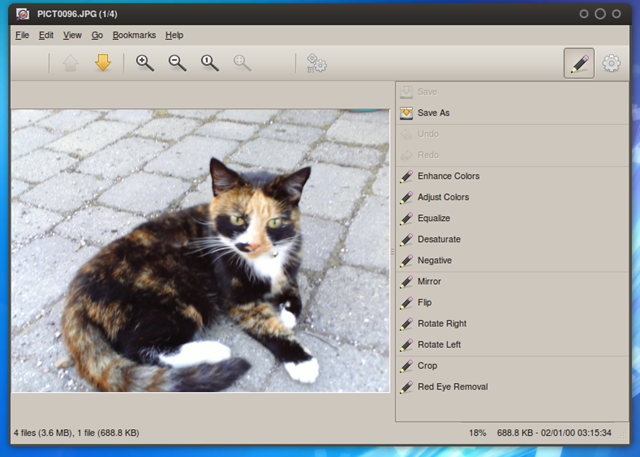
Task: Toggle the pencil edit tools pane button
Action: pos(579,63)
